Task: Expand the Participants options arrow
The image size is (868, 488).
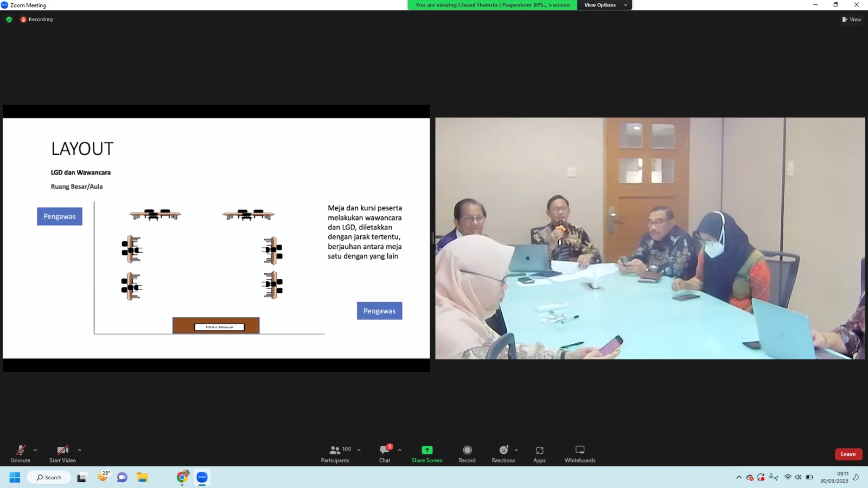Action: (359, 450)
